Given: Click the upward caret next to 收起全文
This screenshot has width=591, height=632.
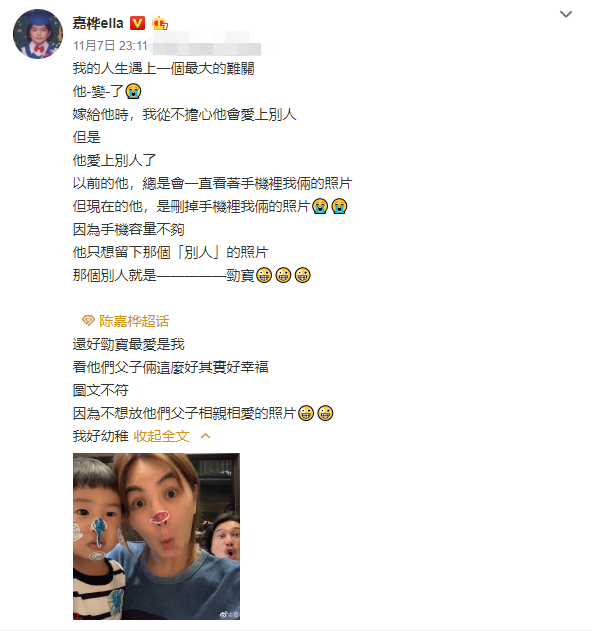Looking at the screenshot, I should (206, 436).
